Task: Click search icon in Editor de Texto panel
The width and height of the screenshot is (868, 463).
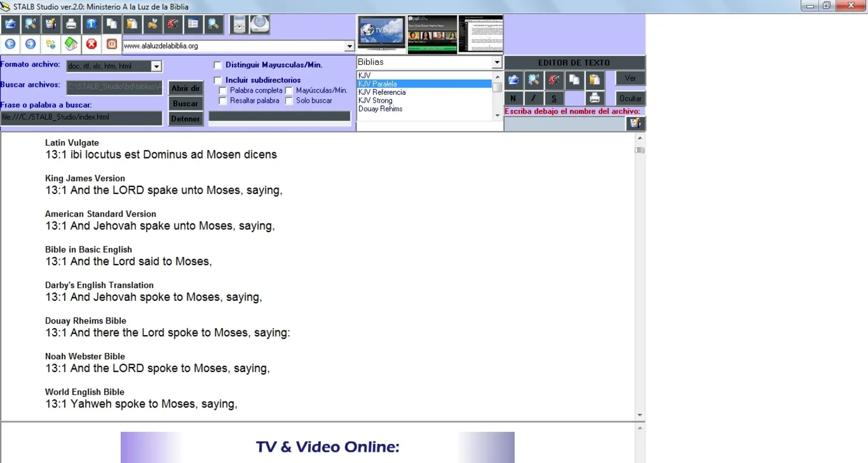Action: click(x=534, y=80)
